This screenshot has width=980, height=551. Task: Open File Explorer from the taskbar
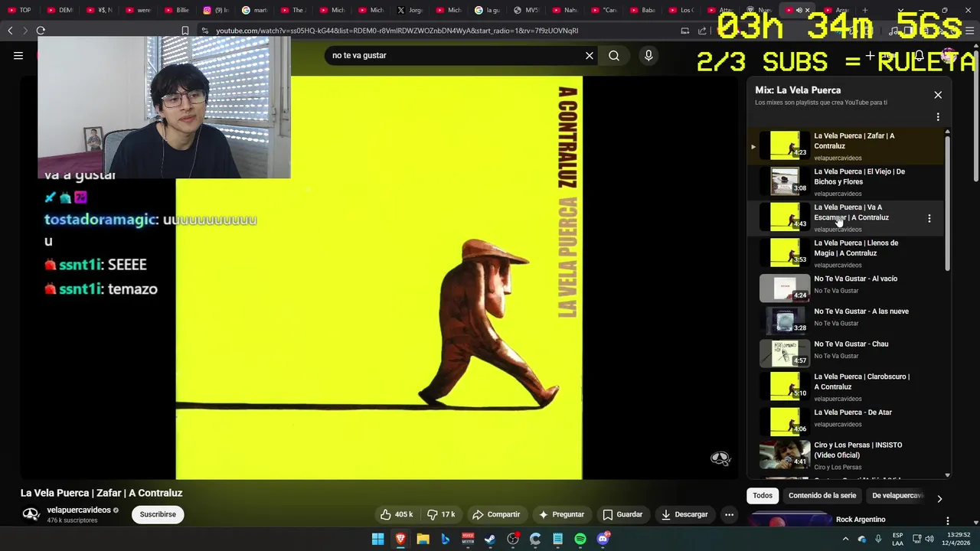pos(423,540)
